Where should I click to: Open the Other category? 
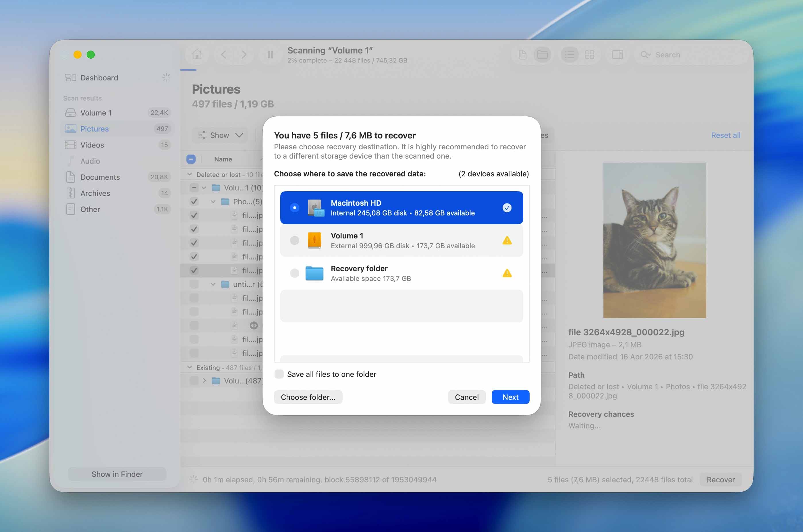click(x=117, y=209)
